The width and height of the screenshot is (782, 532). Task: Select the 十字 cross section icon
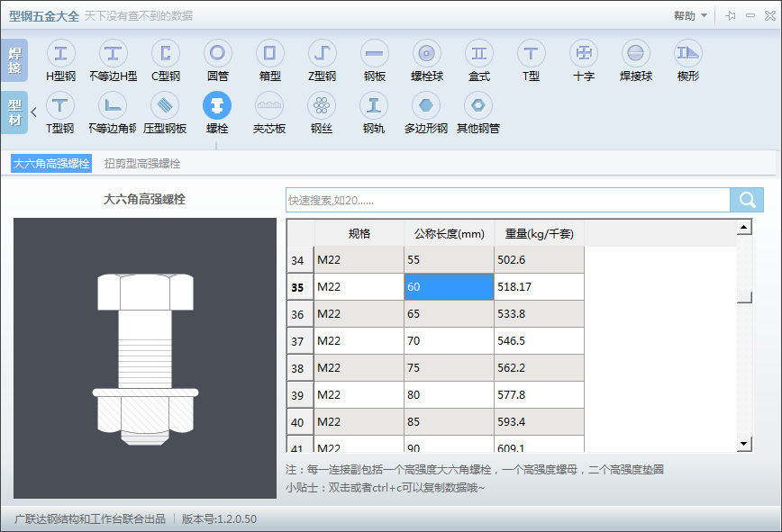coord(584,53)
